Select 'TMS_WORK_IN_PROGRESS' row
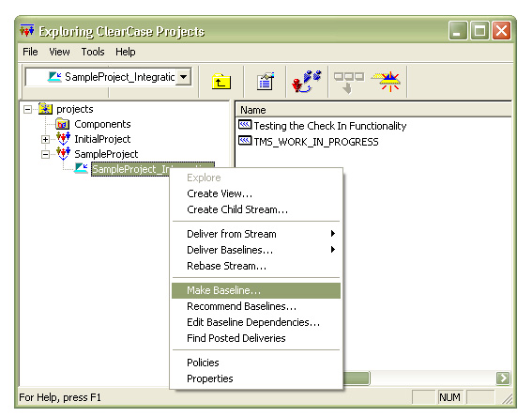Image resolution: width=532 pixels, height=417 pixels. tap(316, 142)
